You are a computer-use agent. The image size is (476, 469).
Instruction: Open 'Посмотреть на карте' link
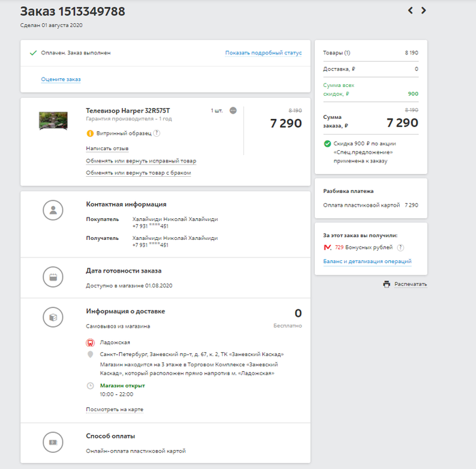coord(114,409)
